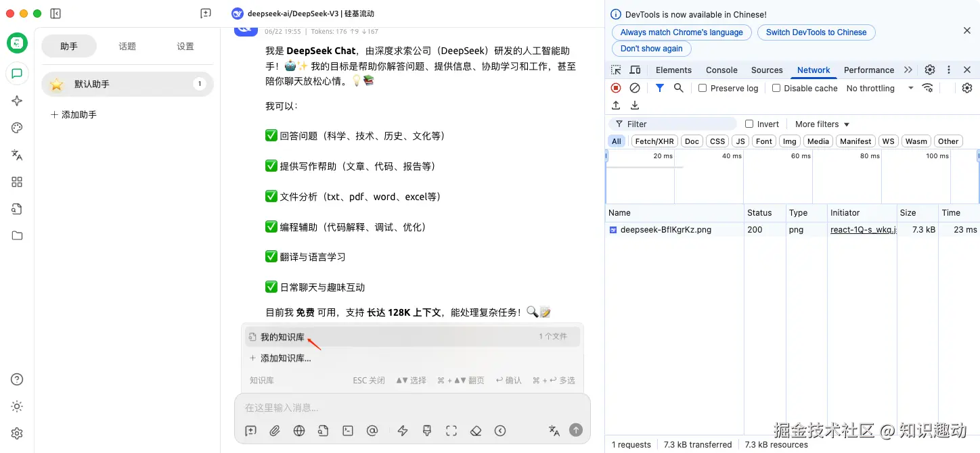Toggle the DevTools device toolbar icon
The width and height of the screenshot is (980, 453).
pyautogui.click(x=635, y=70)
